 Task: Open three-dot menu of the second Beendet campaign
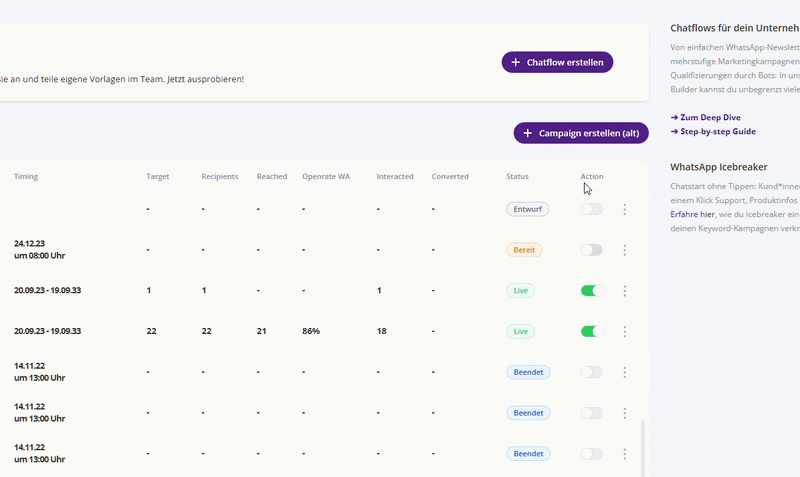[x=625, y=413]
